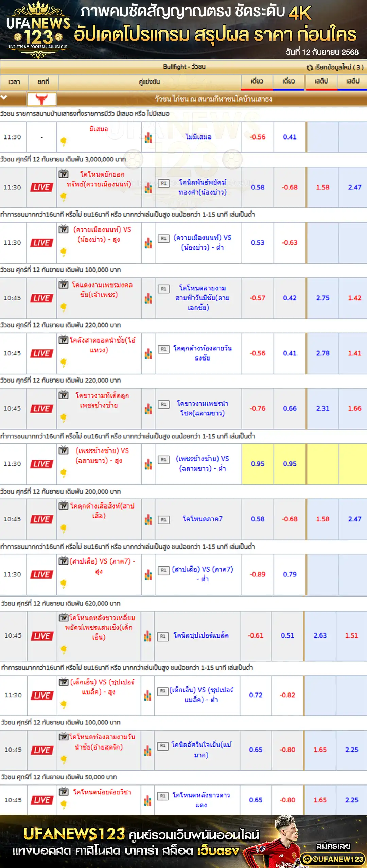
Task: Open statistics chart icon for โคโหนดยักยอกทรัพย์ match
Action: 148,188
